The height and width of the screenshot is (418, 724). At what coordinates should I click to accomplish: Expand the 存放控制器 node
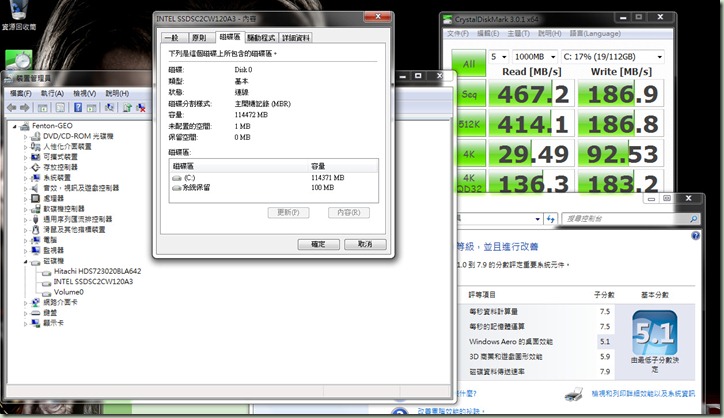25,167
